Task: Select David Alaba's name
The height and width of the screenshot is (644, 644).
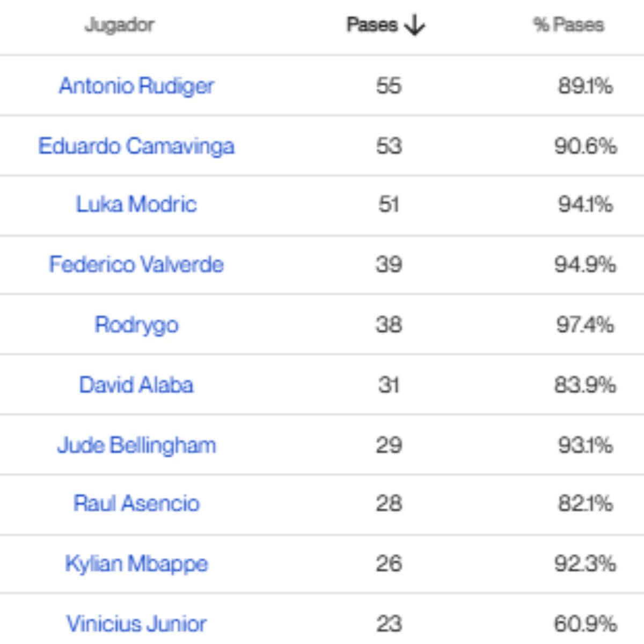Action: point(138,385)
